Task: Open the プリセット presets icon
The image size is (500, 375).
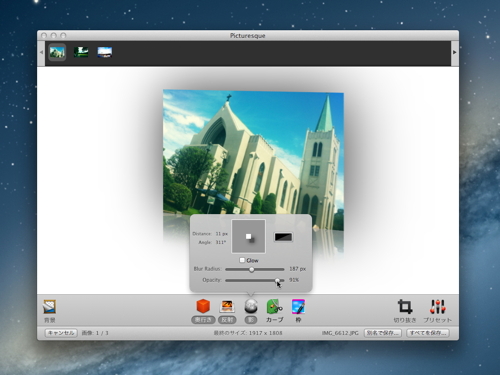Action: click(x=437, y=307)
